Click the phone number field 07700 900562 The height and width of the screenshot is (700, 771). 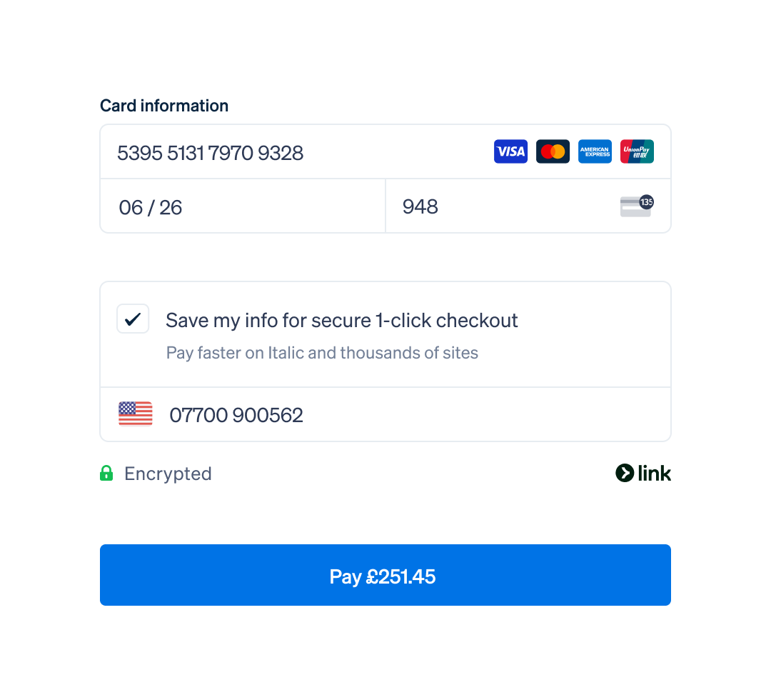pos(385,415)
